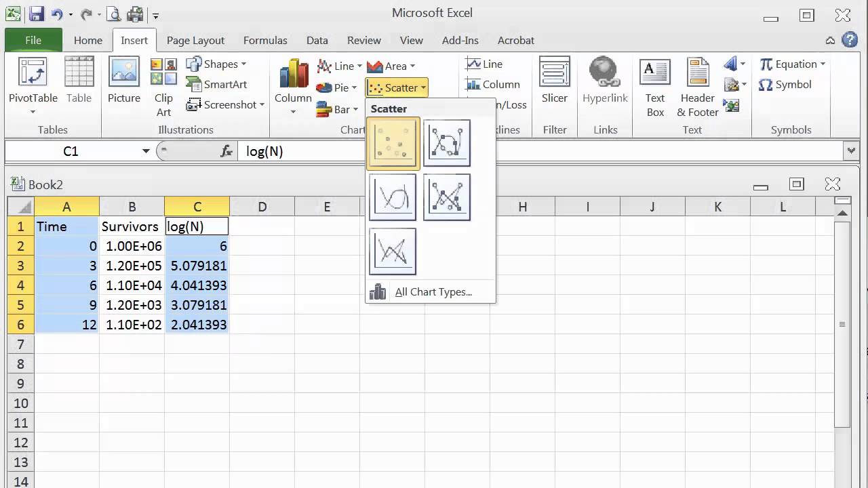The width and height of the screenshot is (868, 488).
Task: Switch to the Home tab
Action: (x=88, y=40)
